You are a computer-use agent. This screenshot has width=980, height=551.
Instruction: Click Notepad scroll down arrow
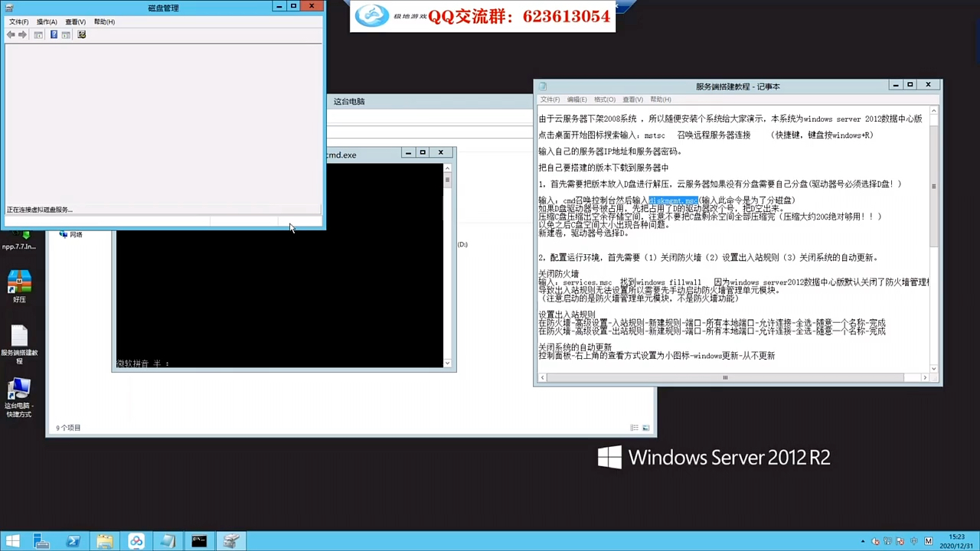933,367
